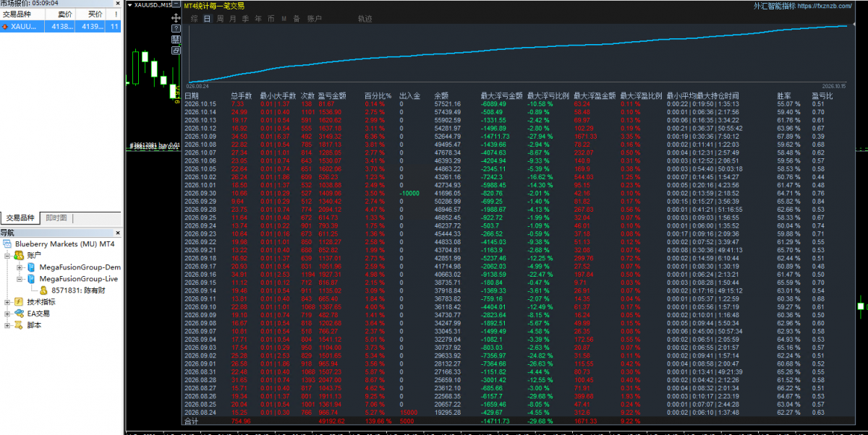The height and width of the screenshot is (435, 868).
Task: Click the 轨迹 trajectory button
Action: (366, 18)
